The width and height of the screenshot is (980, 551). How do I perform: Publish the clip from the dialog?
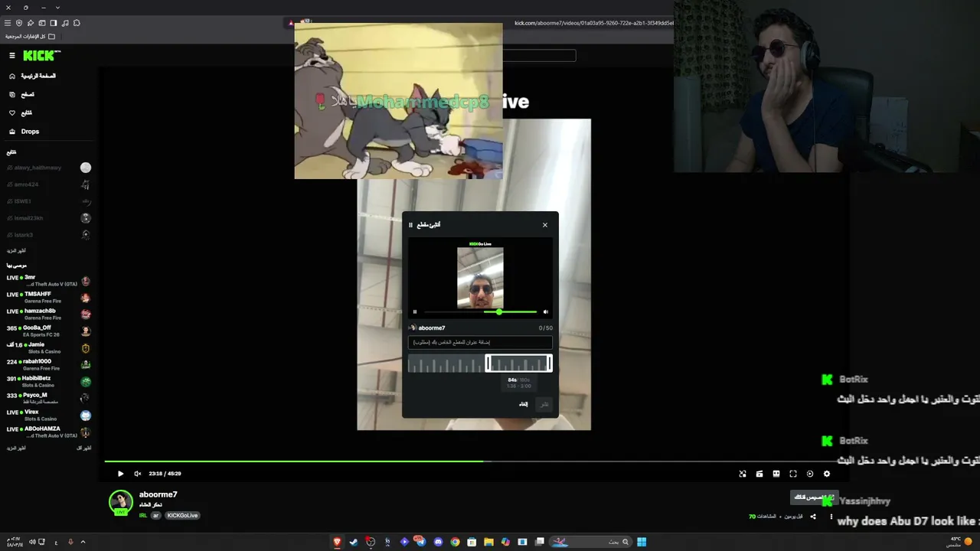point(544,404)
